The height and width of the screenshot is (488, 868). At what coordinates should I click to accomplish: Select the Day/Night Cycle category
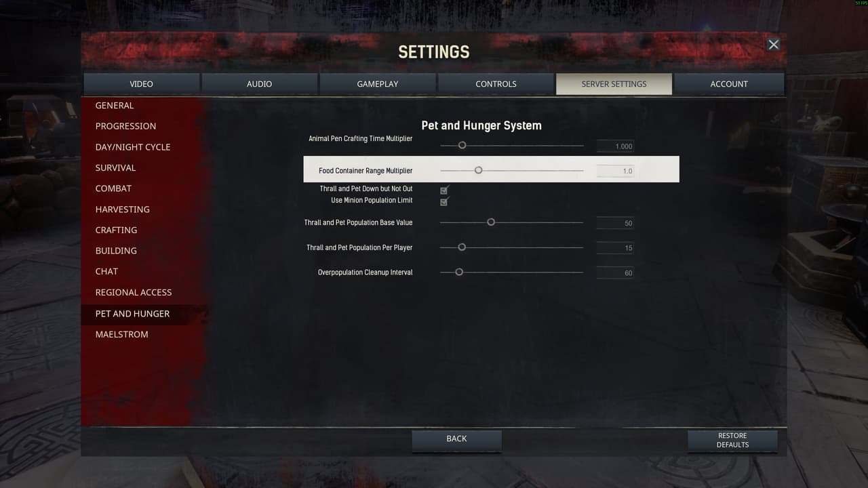tap(133, 147)
